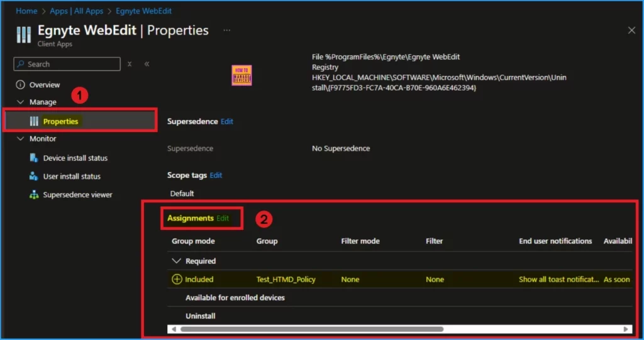This screenshot has width=644, height=340.
Task: Clear the sidebar search with X
Action: point(130,64)
